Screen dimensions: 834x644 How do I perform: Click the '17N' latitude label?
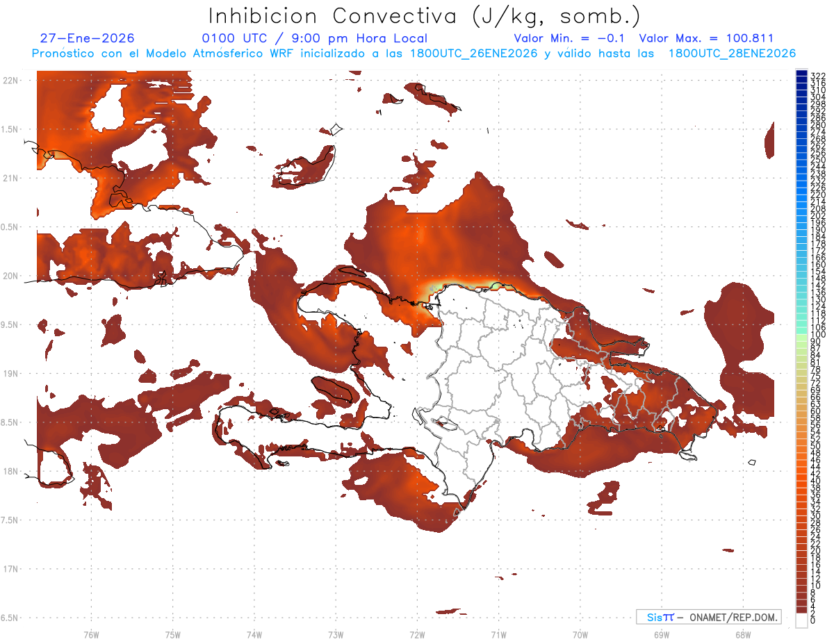12,569
